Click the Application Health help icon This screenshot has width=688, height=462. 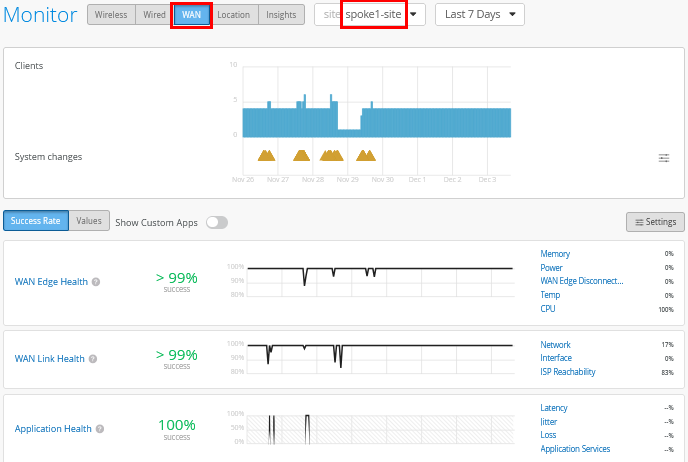[100, 429]
